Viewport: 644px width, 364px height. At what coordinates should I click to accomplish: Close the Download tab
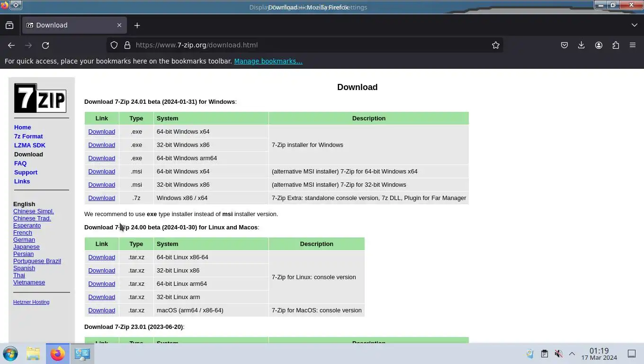coord(119,25)
